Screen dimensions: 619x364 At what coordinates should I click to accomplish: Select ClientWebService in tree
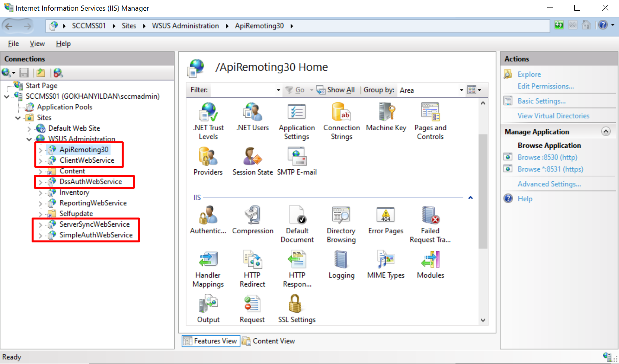[x=87, y=160]
